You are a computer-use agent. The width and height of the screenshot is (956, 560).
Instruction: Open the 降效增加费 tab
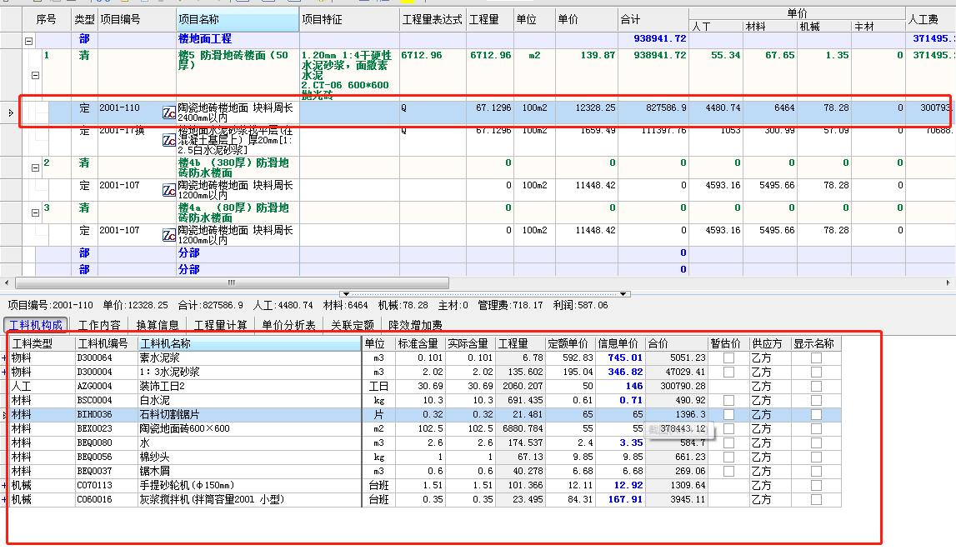415,325
